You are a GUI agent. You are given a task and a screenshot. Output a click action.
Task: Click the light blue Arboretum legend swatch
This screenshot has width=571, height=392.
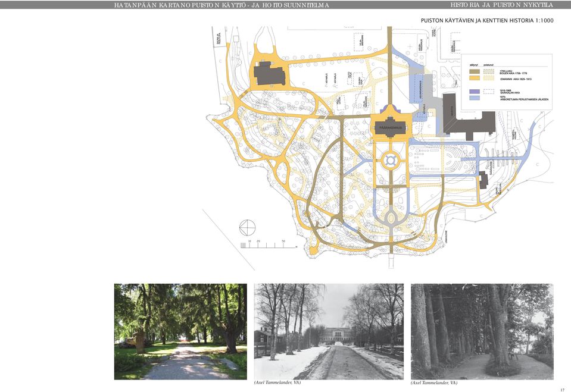[x=474, y=98]
